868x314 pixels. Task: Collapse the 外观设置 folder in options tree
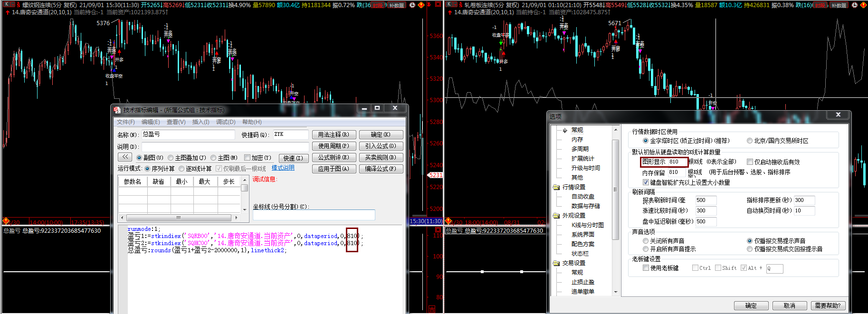(x=556, y=216)
